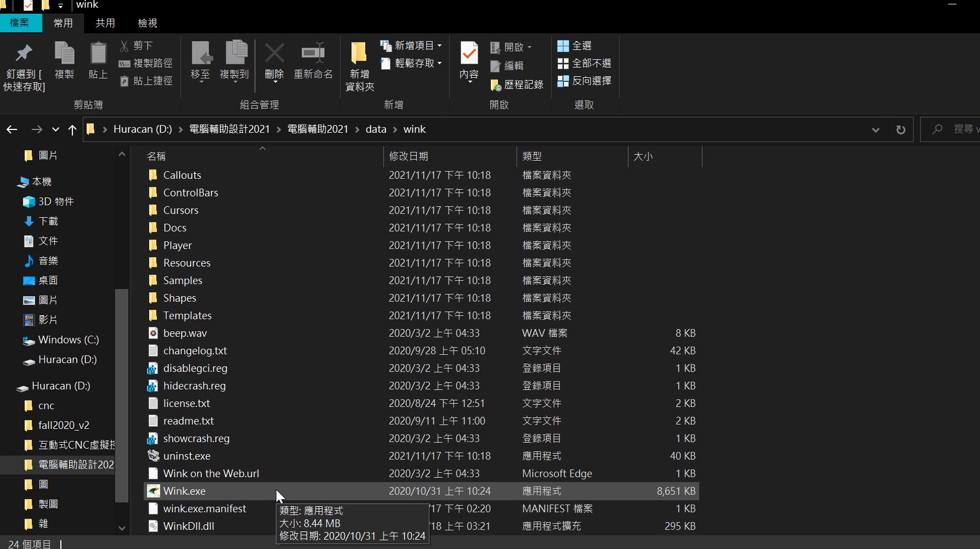The height and width of the screenshot is (549, 980).
Task: Select the disablegci.reg registry icon
Action: pyautogui.click(x=153, y=369)
